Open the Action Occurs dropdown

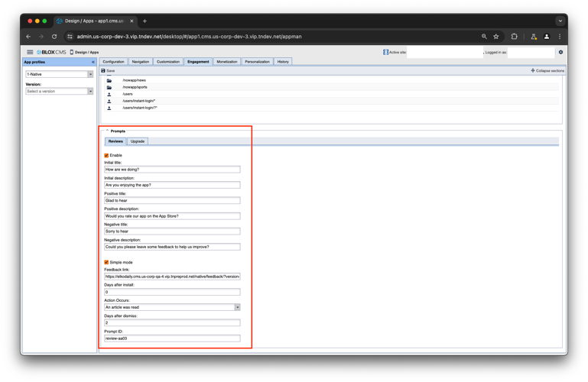click(237, 307)
